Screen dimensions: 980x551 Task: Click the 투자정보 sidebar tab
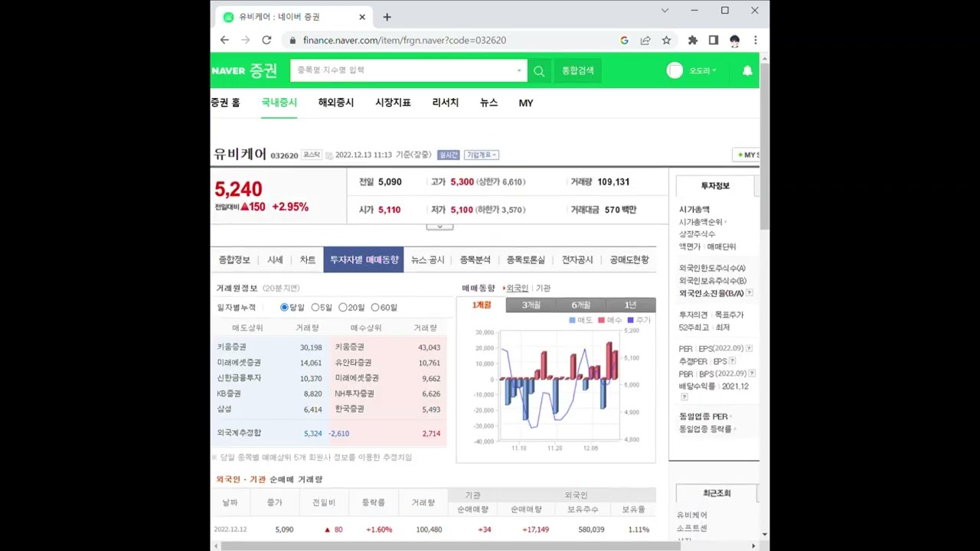(x=715, y=186)
